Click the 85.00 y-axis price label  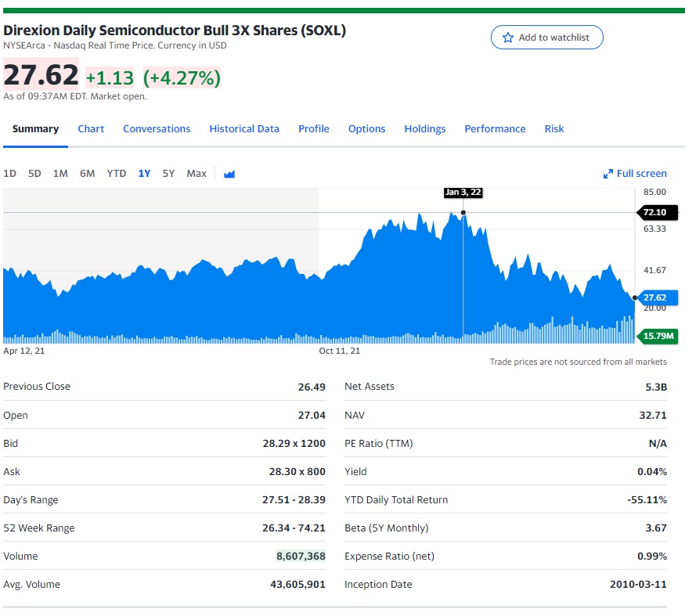coord(654,192)
